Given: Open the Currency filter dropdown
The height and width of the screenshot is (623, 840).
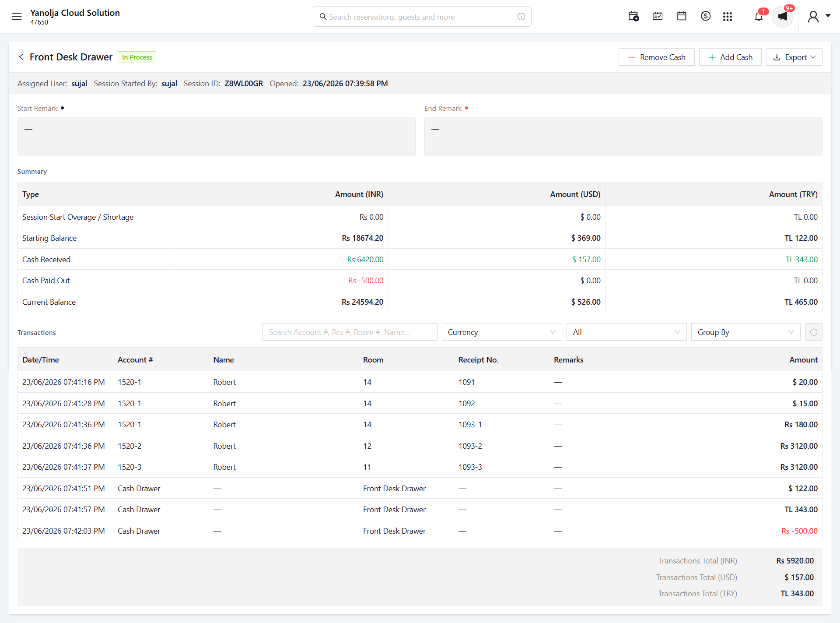Looking at the screenshot, I should 502,332.
